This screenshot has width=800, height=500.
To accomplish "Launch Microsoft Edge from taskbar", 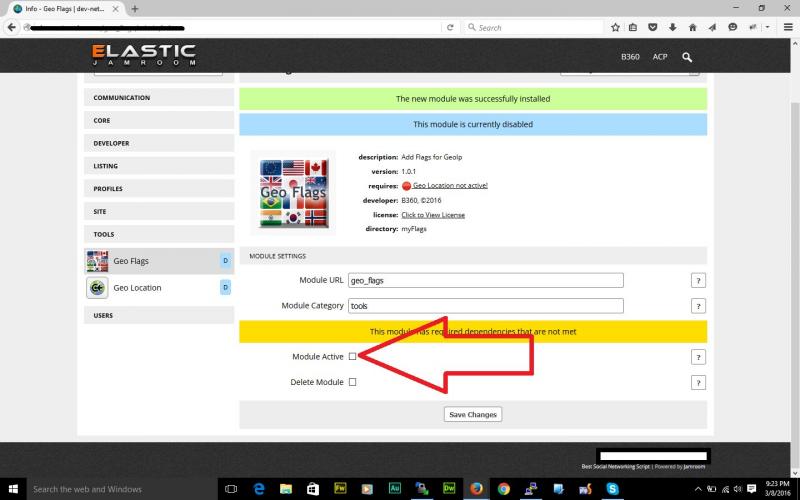I will pyautogui.click(x=259, y=489).
